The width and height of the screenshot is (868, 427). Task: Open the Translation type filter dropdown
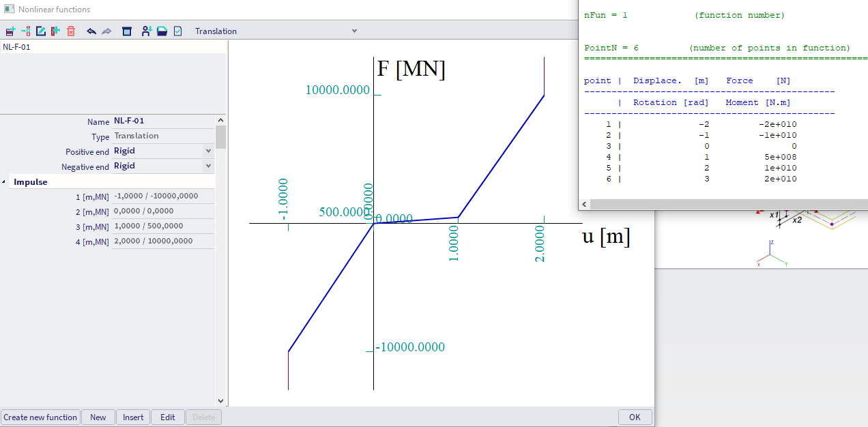(275, 31)
